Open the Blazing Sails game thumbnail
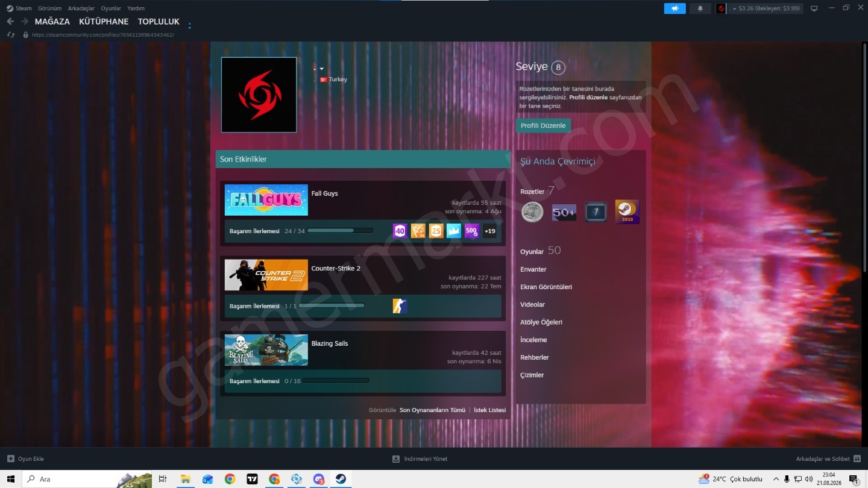Screen dimensions: 868x488 coord(266,350)
